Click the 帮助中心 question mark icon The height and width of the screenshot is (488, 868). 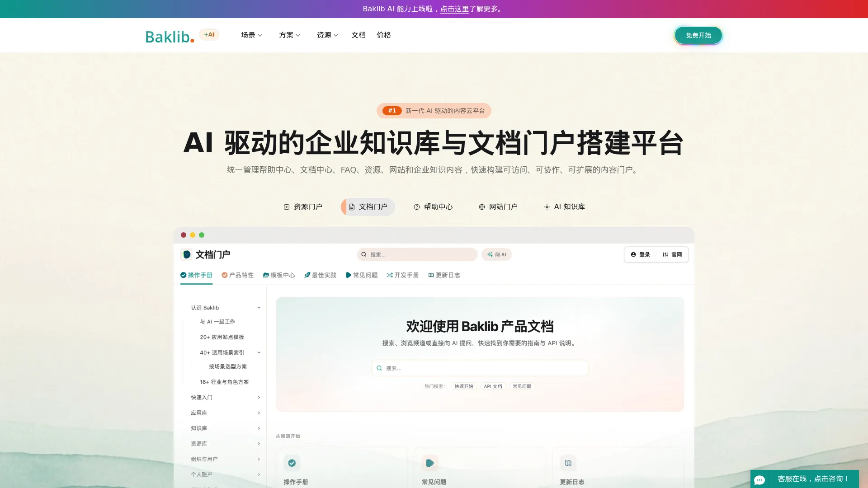(x=417, y=207)
